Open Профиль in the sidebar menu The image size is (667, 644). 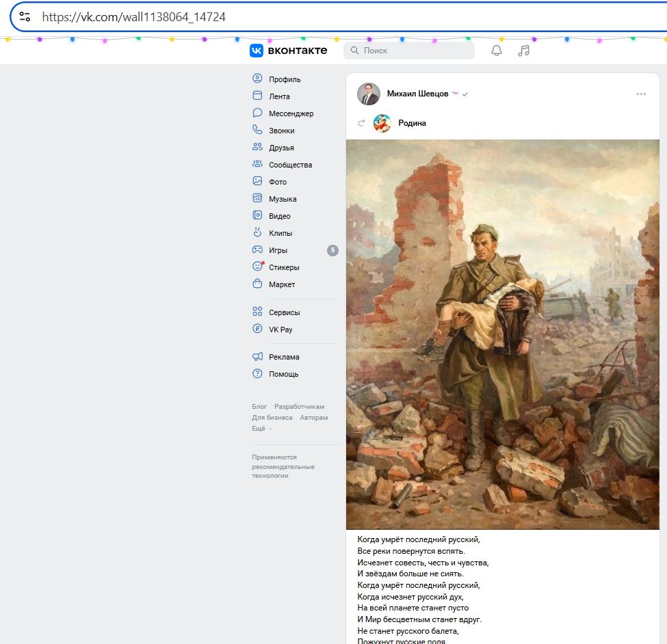285,79
